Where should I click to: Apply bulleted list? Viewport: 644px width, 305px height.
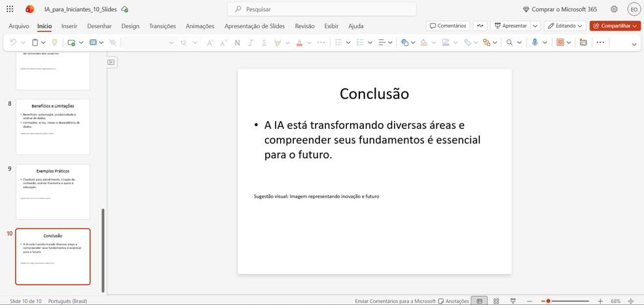[x=339, y=43]
